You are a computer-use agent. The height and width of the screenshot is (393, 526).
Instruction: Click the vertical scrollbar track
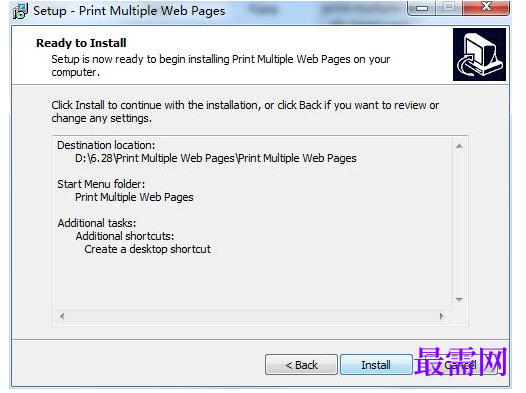[x=459, y=223]
